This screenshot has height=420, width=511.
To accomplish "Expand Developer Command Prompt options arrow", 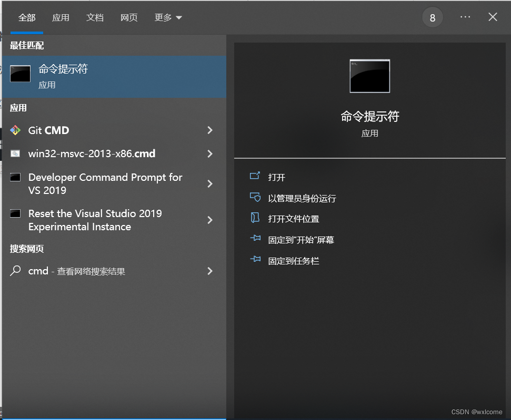I will tap(210, 183).
